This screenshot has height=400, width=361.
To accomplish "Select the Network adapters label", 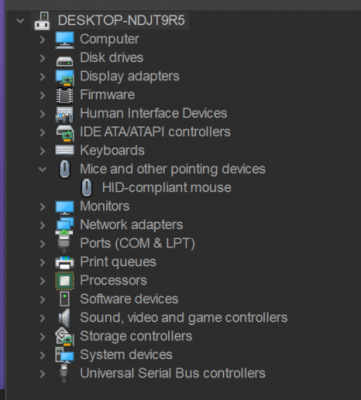I will (x=131, y=225).
